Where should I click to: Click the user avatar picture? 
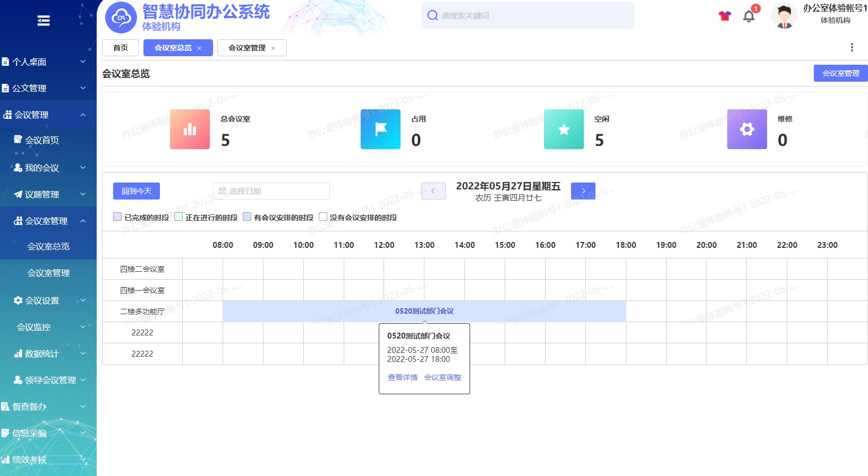coord(784,16)
